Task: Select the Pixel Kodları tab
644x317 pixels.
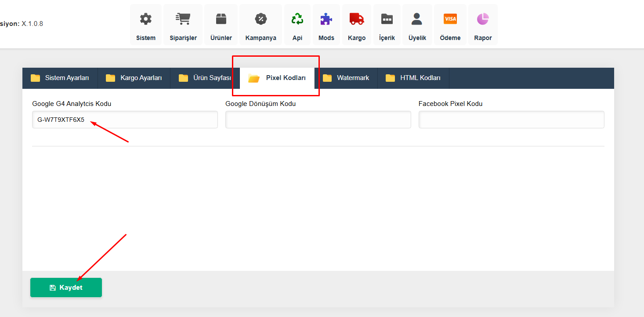Action: pos(277,78)
